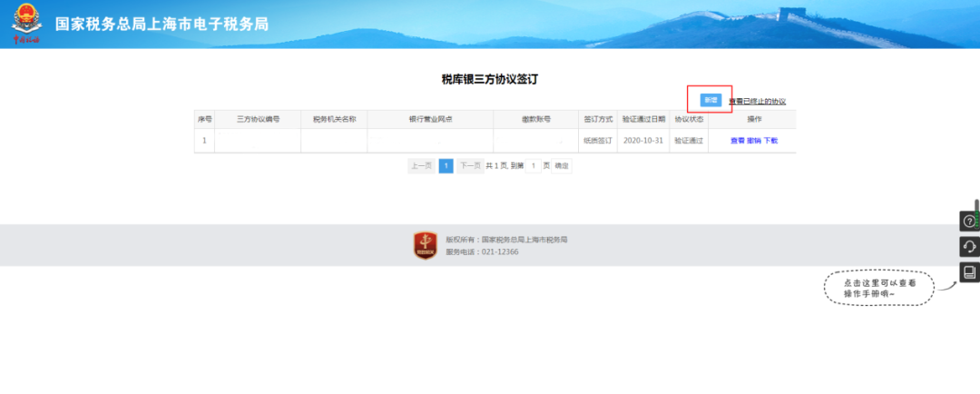Go to next page with 下一页
980x394 pixels.
[x=469, y=166]
